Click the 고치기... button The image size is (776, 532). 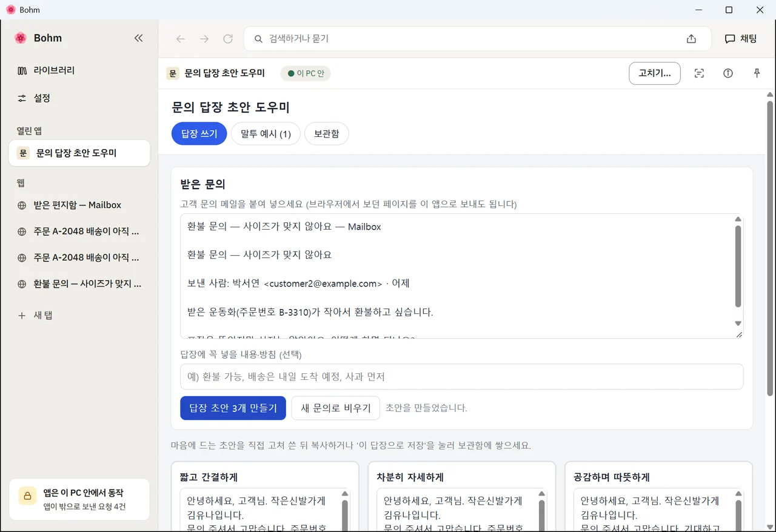655,73
